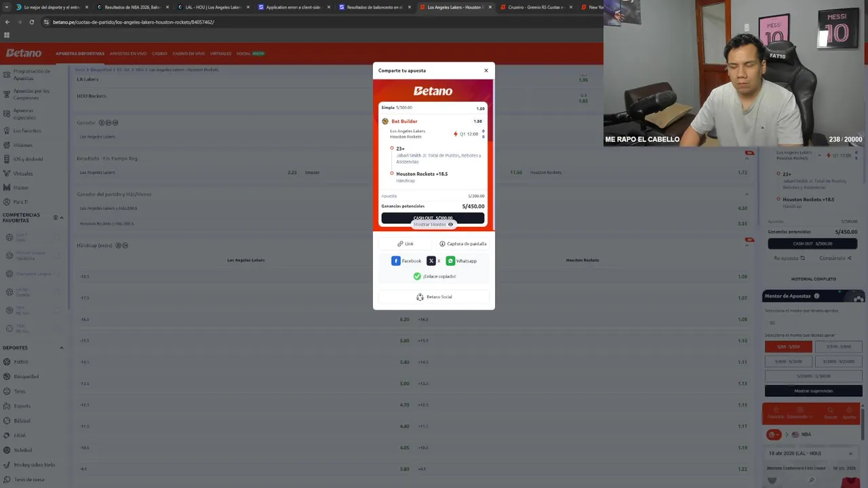Collapse the Hándicap (extra) market
The width and height of the screenshot is (868, 488).
pos(747,245)
